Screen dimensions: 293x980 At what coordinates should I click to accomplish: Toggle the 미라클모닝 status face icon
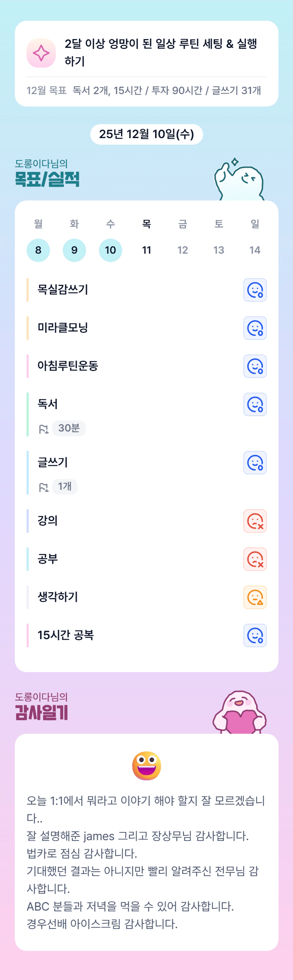(255, 328)
